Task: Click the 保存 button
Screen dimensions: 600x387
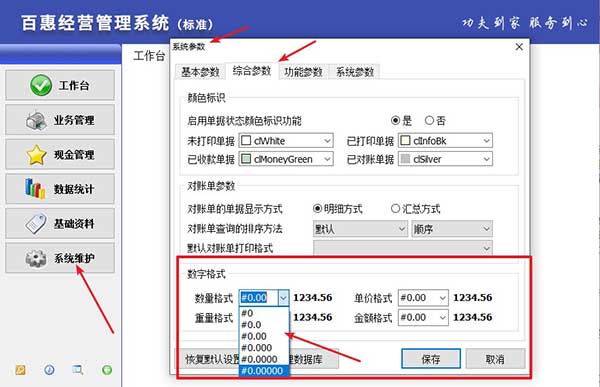Action: (x=431, y=359)
